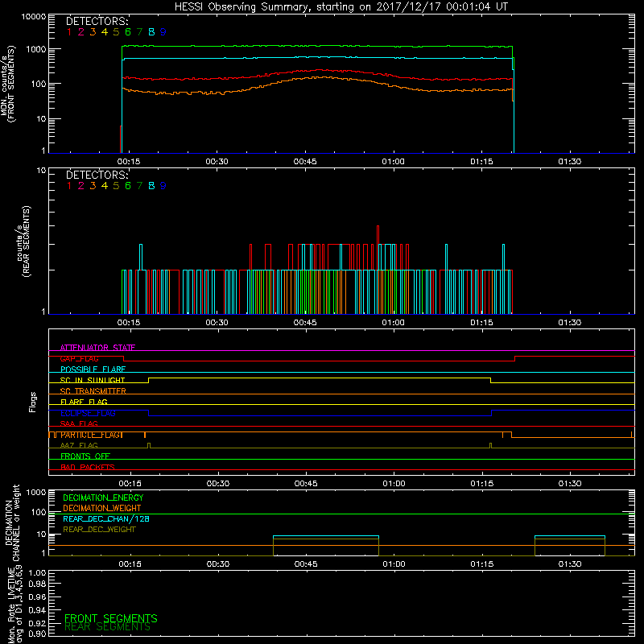The height and width of the screenshot is (644, 644).
Task: Select the SC_IN_SUNLIGHT flag label
Action: (x=93, y=380)
